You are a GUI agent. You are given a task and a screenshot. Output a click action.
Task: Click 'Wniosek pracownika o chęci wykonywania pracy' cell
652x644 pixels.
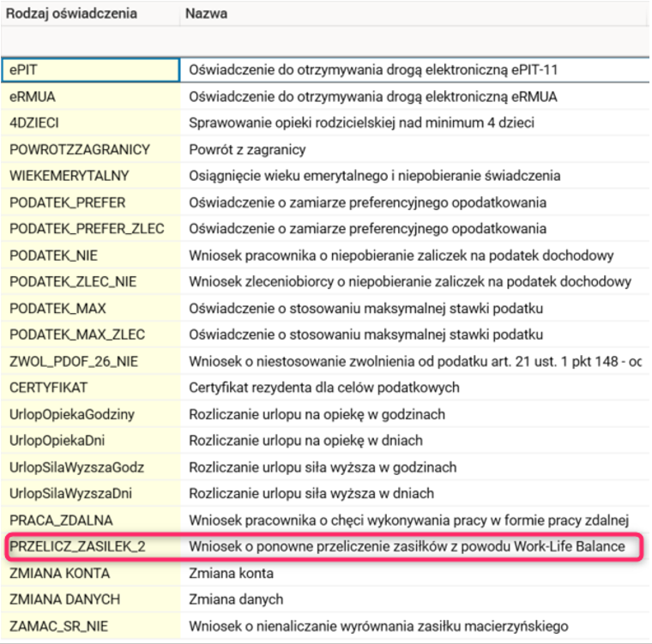pyautogui.click(x=415, y=521)
